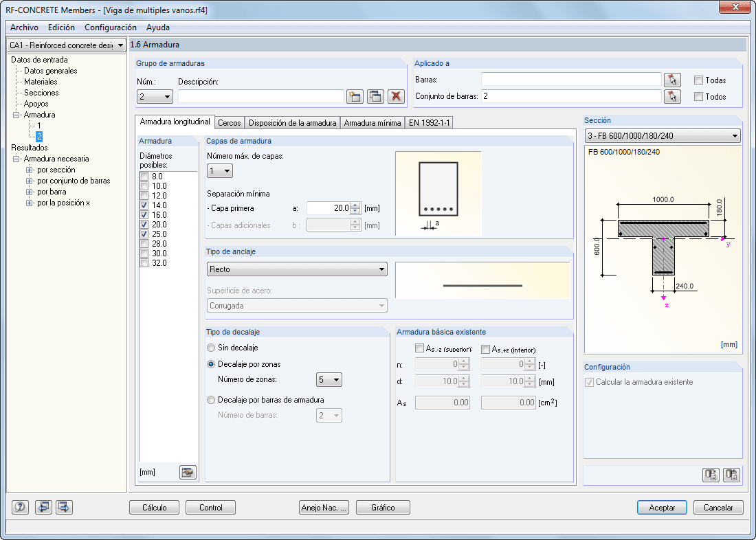Viewport: 756px width, 540px height.
Task: Click the copy reinforcement group icon
Action: 375,96
